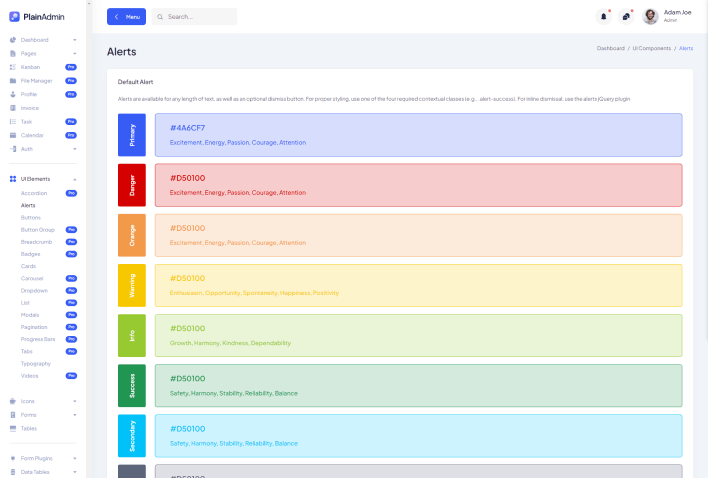The image size is (708, 478).
Task: Click Adam Joe's profile avatar
Action: (x=650, y=16)
